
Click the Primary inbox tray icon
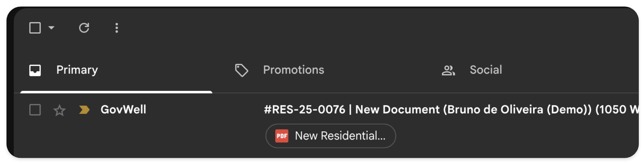pyautogui.click(x=35, y=70)
